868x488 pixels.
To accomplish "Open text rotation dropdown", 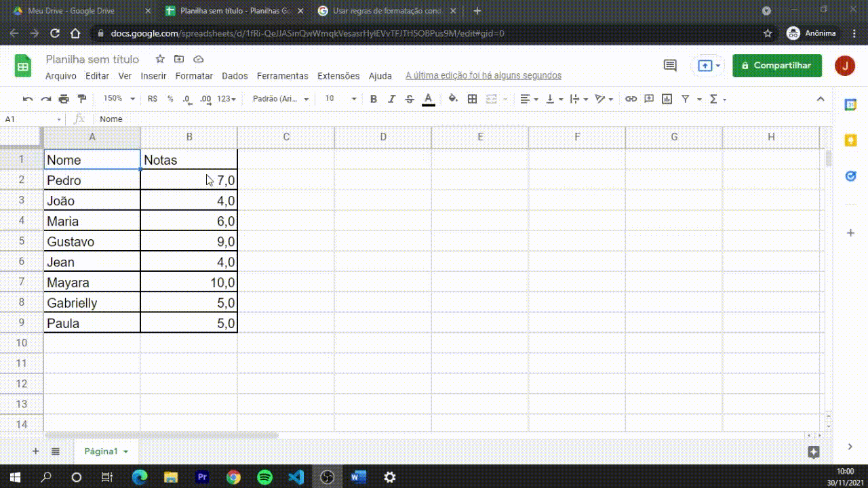I will (x=604, y=99).
